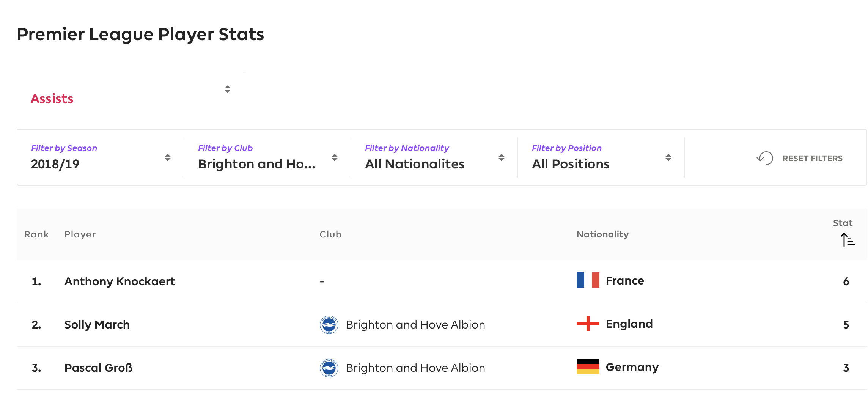
Task: Click the England flag icon
Action: [588, 323]
